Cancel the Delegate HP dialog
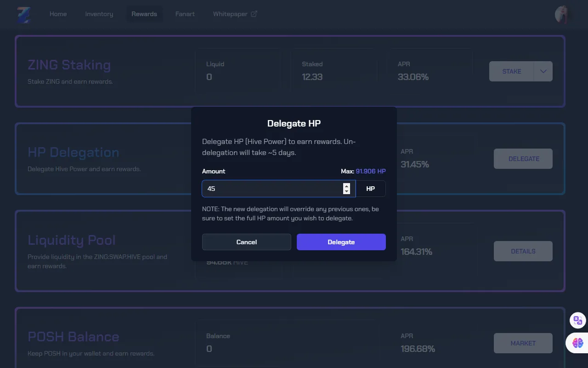The image size is (588, 368). 247,242
